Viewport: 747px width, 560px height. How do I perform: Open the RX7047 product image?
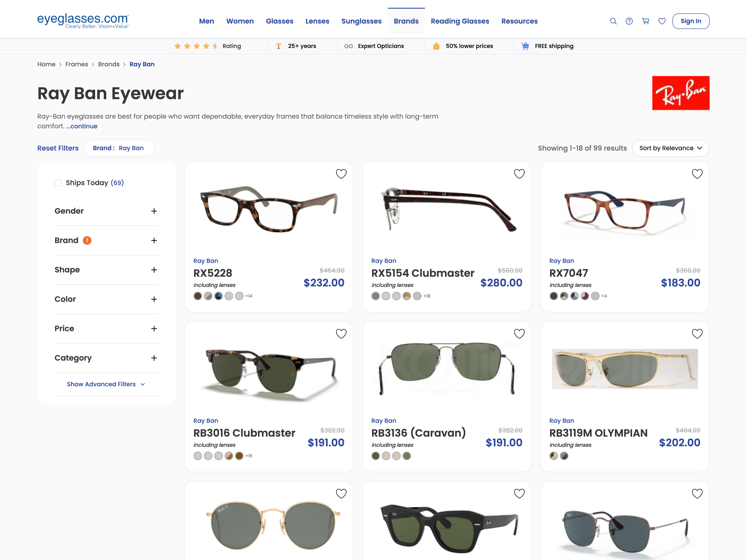coord(625,211)
